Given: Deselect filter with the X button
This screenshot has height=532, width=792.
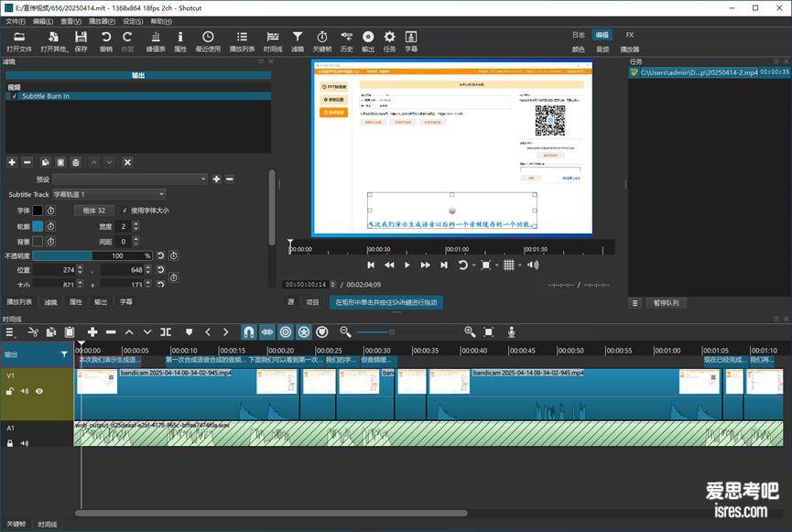Looking at the screenshot, I should point(127,162).
